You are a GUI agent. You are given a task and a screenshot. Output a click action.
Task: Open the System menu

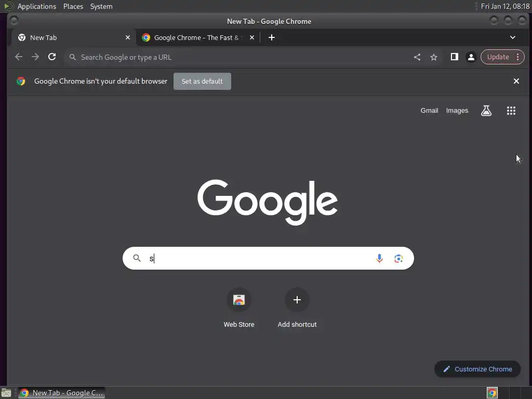coord(101,6)
